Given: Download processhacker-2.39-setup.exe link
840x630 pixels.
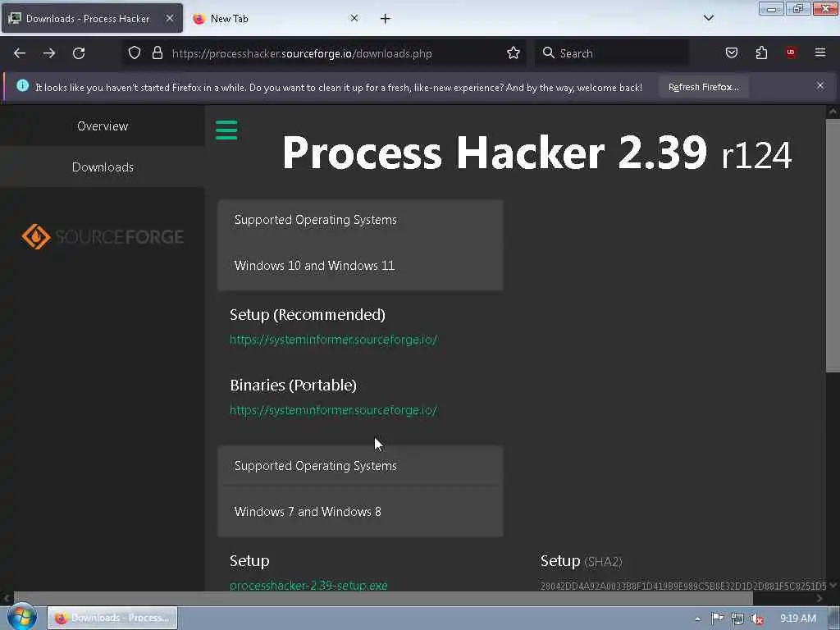Looking at the screenshot, I should (x=308, y=586).
